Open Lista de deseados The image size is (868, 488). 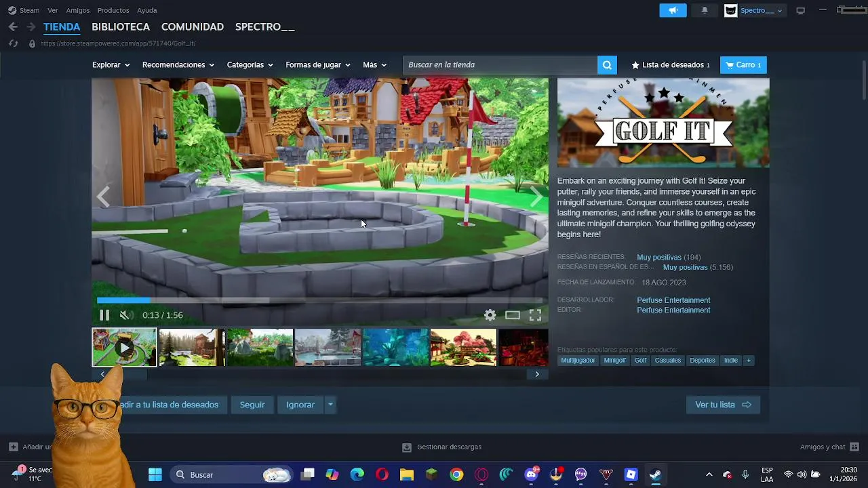670,65
